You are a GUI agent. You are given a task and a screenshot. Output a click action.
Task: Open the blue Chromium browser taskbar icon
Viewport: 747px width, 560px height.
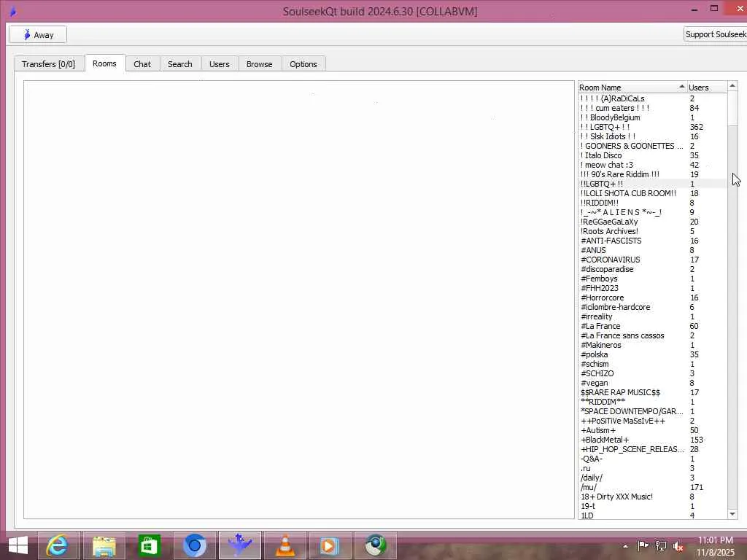(194, 545)
